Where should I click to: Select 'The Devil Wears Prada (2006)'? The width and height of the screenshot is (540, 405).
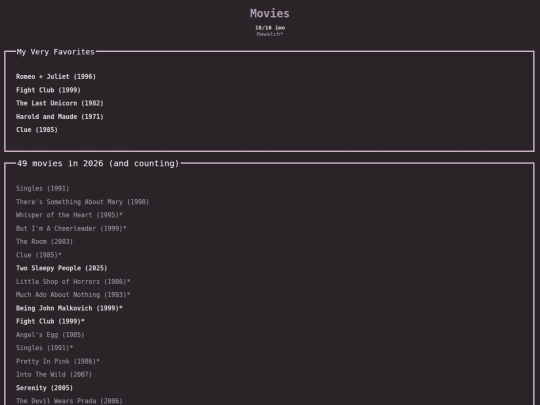(x=69, y=401)
